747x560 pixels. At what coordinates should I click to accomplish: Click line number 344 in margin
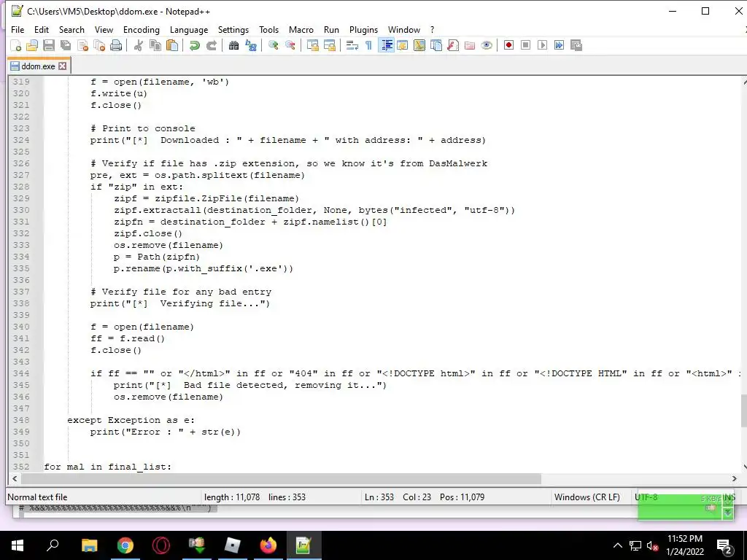coord(21,373)
